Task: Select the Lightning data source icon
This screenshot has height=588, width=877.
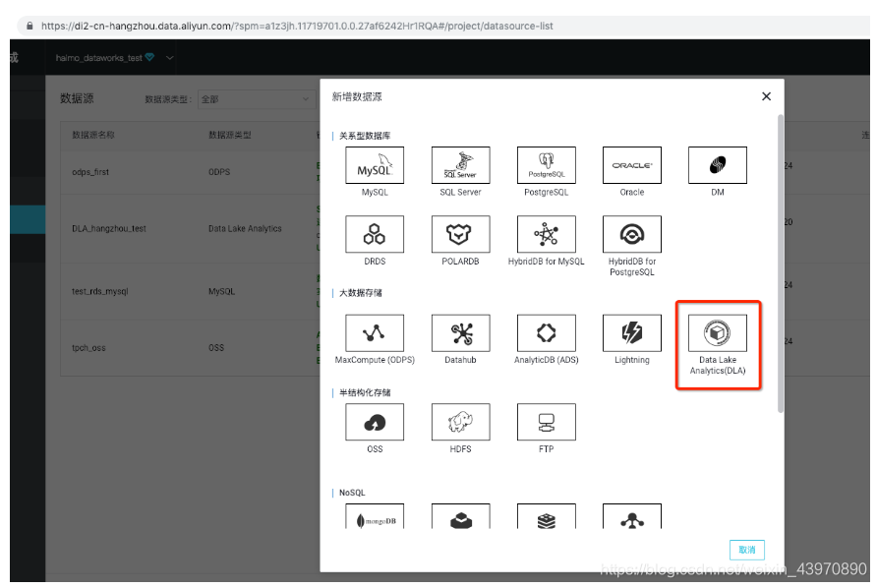Action: [x=631, y=333]
